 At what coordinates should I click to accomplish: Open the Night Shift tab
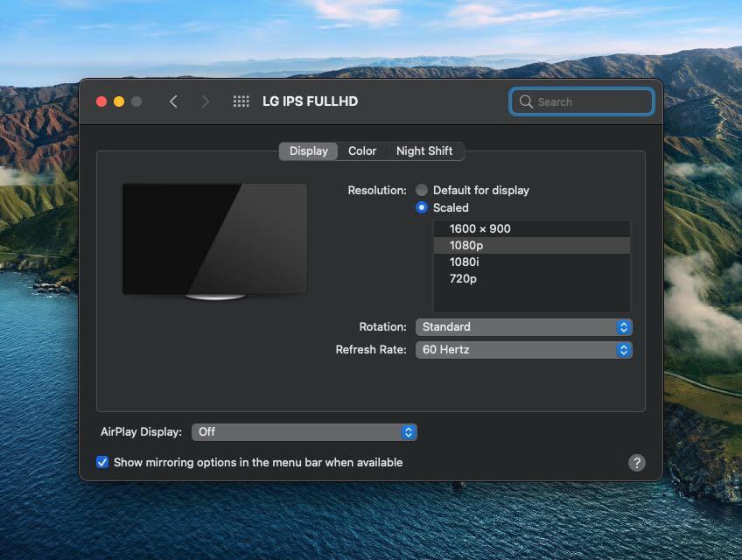point(424,151)
